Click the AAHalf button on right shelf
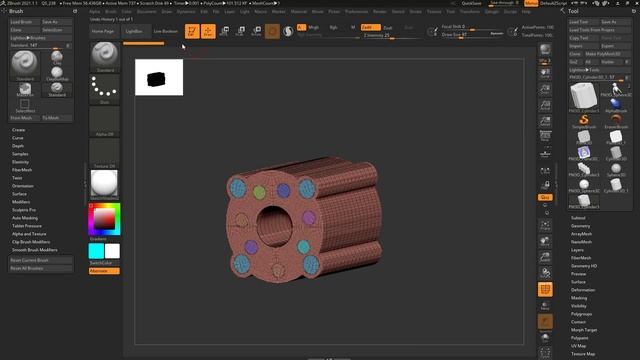The image size is (640, 360). tap(545, 121)
